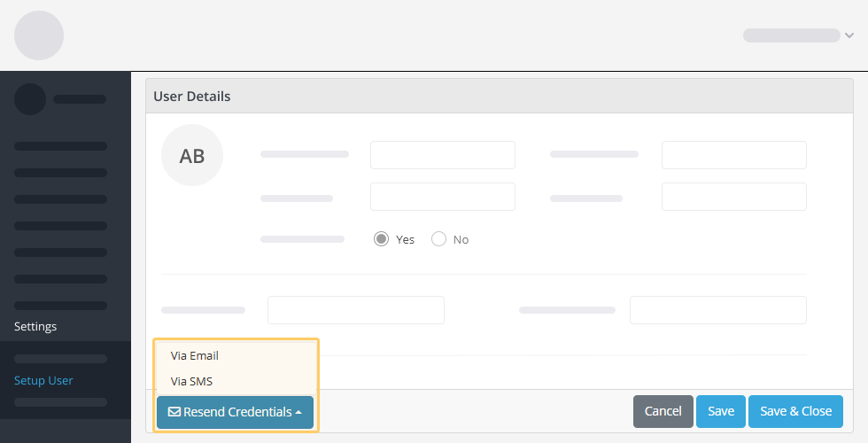Click the Cancel button

[663, 411]
